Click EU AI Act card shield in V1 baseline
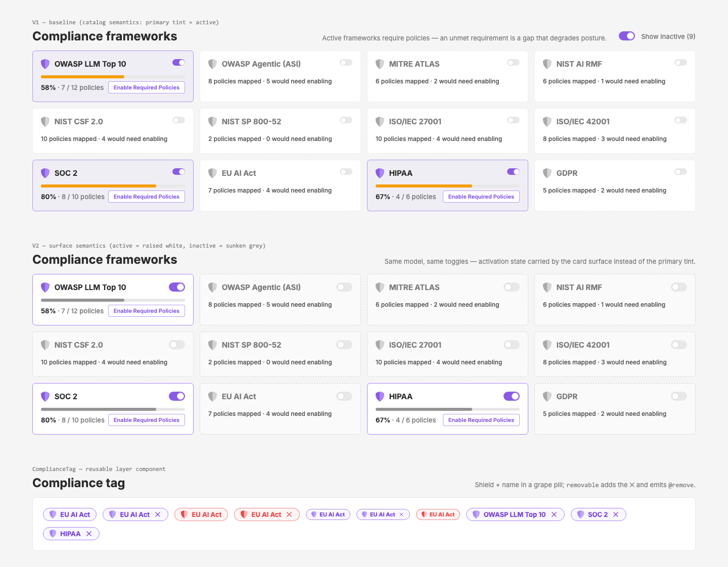Viewport: 728px width, 567px height. [213, 173]
